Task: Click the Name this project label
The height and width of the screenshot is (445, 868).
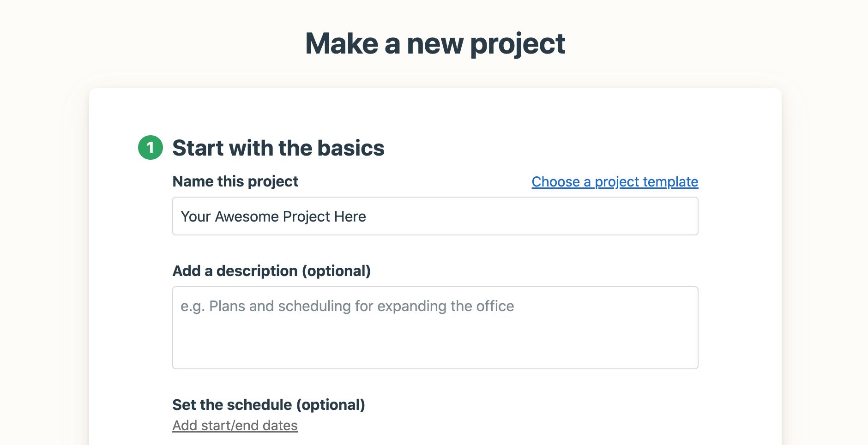Action: point(235,181)
